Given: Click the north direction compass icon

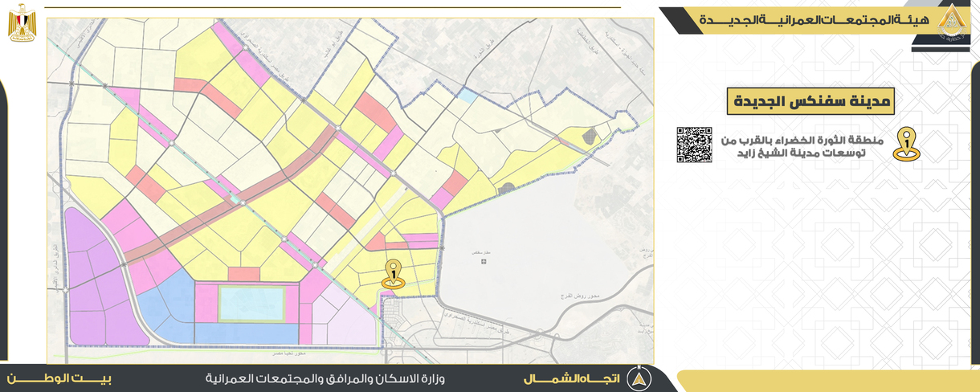Looking at the screenshot, I should (639, 378).
